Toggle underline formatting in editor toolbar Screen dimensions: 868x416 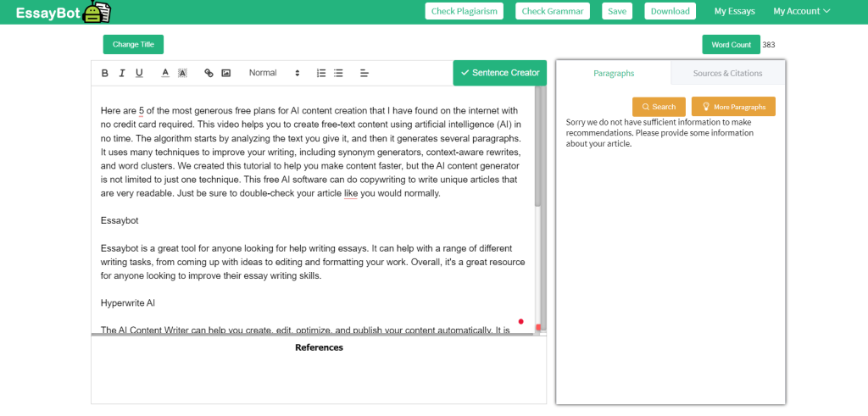click(139, 73)
